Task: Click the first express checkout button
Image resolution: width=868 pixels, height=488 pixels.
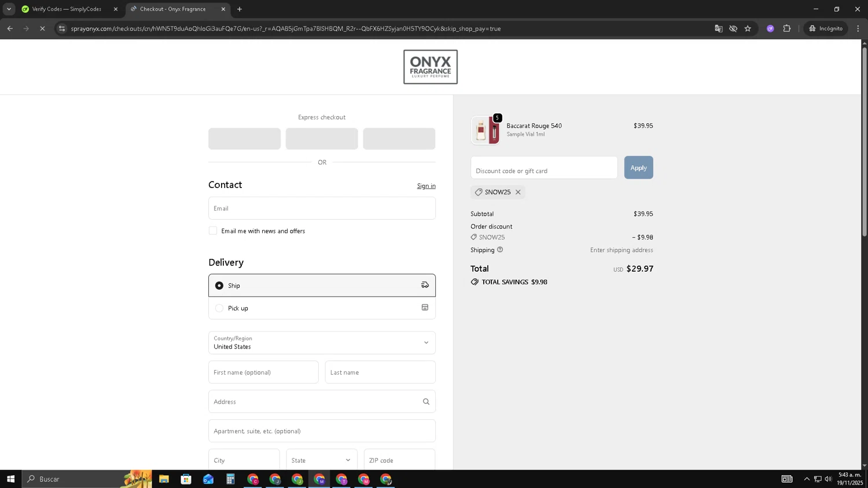Action: [x=244, y=139]
